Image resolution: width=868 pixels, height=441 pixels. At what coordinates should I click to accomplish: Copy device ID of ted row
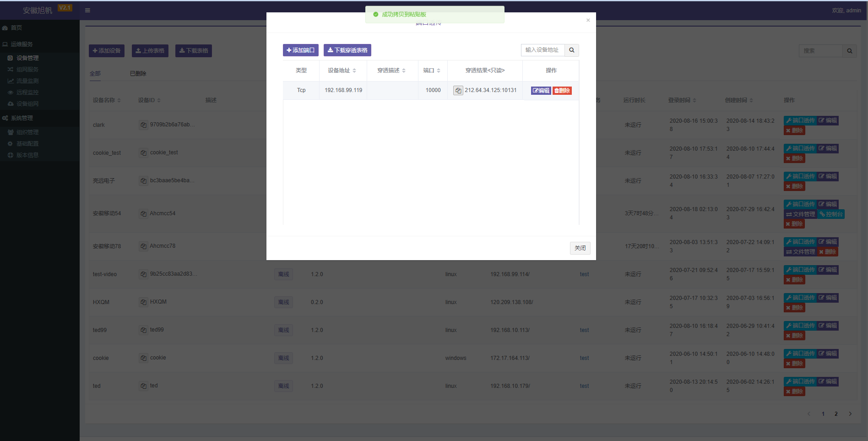(x=143, y=386)
